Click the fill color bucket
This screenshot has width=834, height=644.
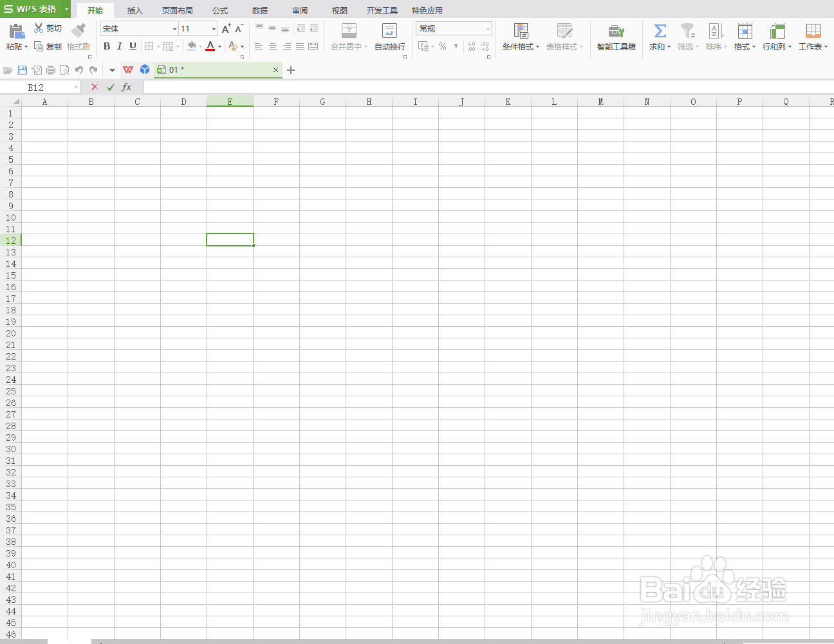coord(191,46)
